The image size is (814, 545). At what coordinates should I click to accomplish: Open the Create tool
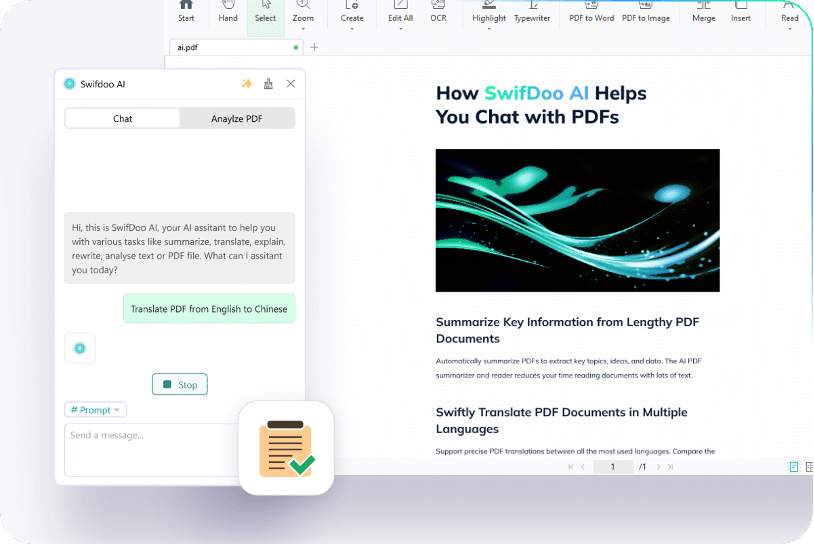coord(352,12)
